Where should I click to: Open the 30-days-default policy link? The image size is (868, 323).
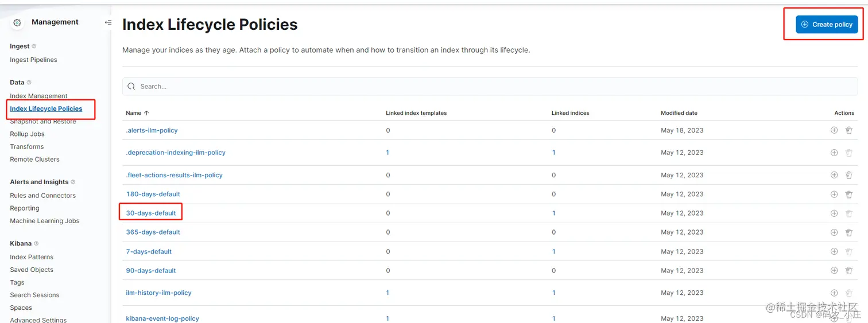tap(151, 213)
